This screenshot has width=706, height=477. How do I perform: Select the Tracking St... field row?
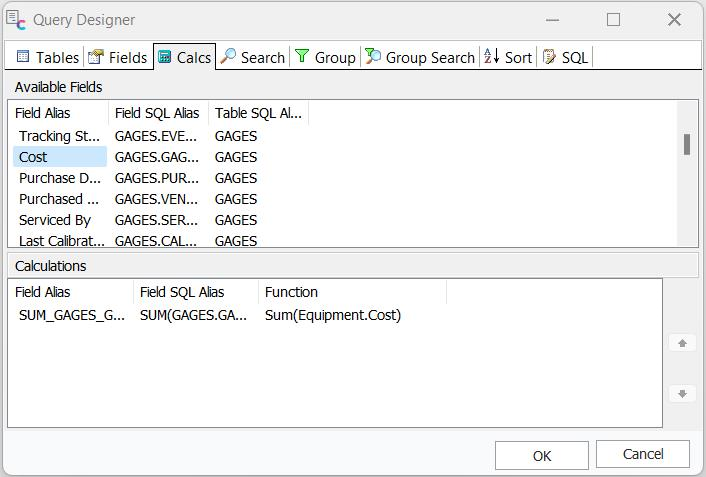59,136
